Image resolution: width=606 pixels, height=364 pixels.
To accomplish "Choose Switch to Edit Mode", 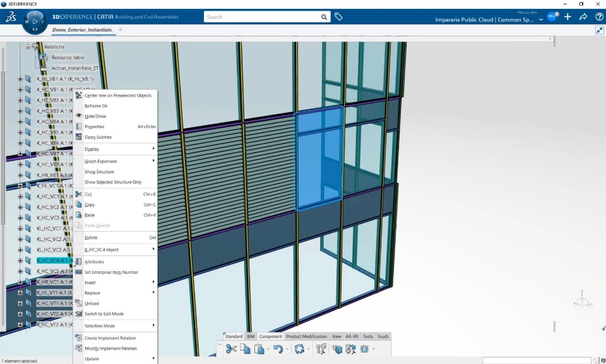I will (x=115, y=314).
